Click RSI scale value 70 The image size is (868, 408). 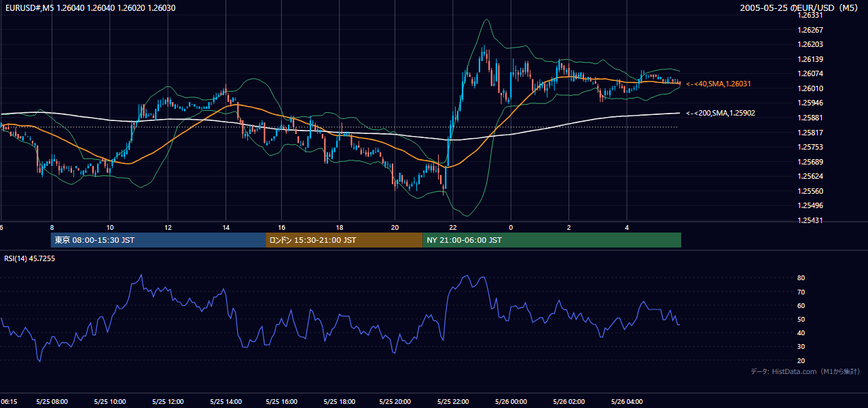[x=801, y=292]
